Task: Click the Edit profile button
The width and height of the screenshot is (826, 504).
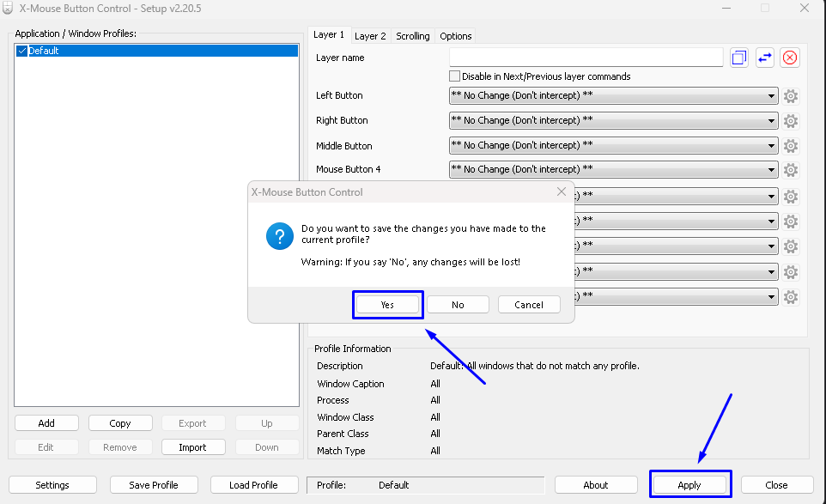Action: [46, 447]
